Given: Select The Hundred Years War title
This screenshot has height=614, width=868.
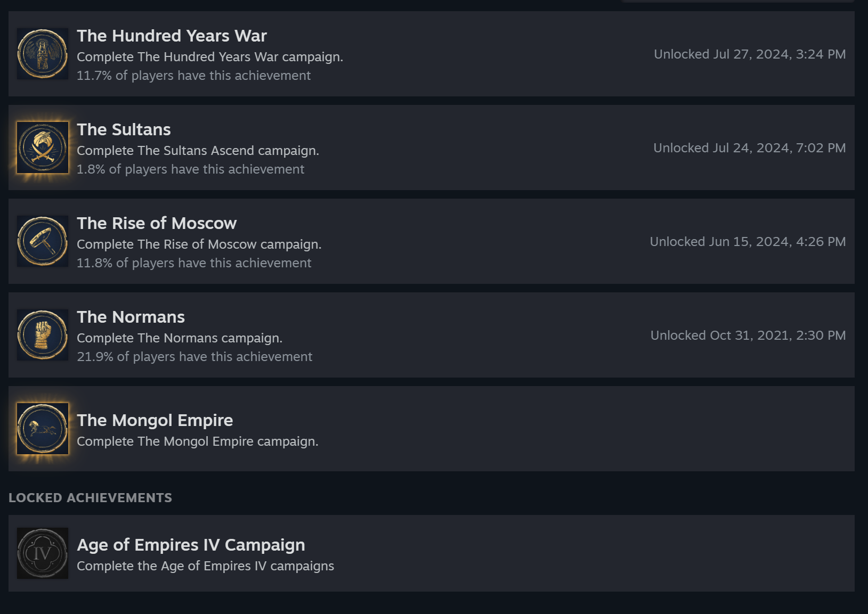Looking at the screenshot, I should (172, 36).
